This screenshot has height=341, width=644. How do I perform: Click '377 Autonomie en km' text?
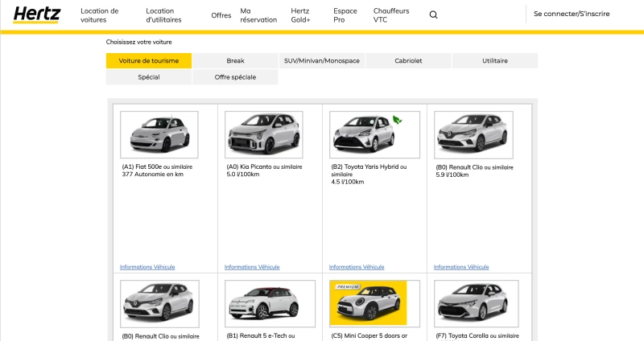point(152,175)
